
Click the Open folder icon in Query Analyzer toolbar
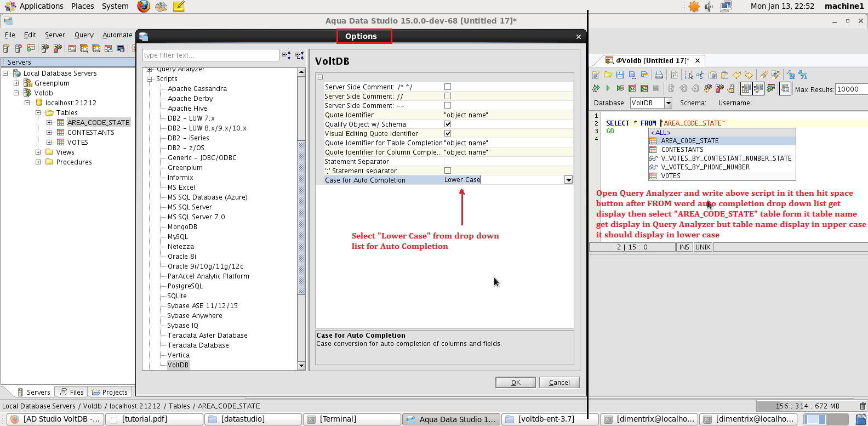(x=608, y=75)
